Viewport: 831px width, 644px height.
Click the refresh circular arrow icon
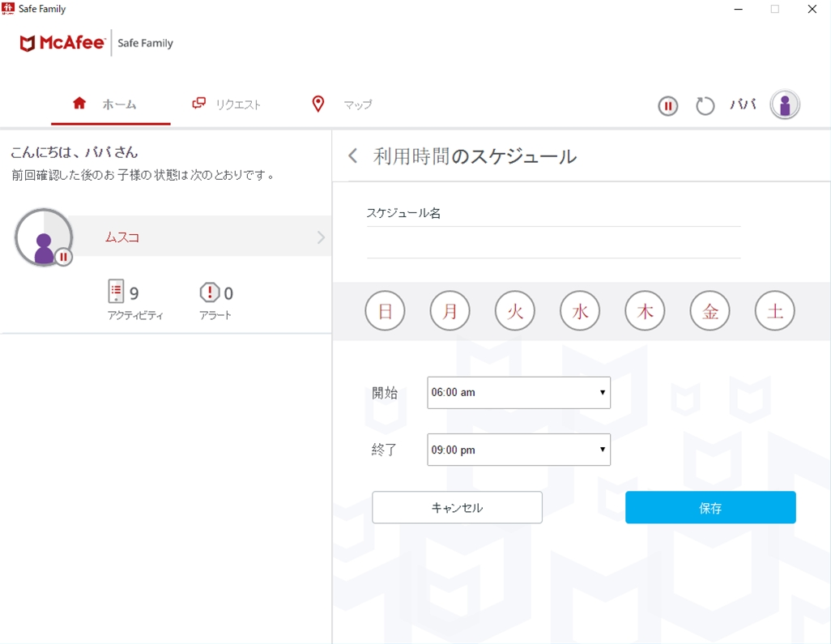[x=705, y=106]
